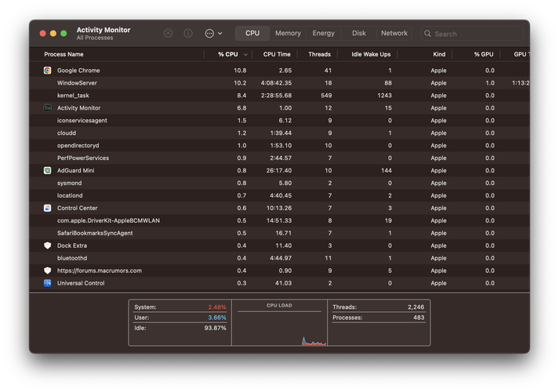Sort by Idle Wake Ups column header

pyautogui.click(x=371, y=54)
